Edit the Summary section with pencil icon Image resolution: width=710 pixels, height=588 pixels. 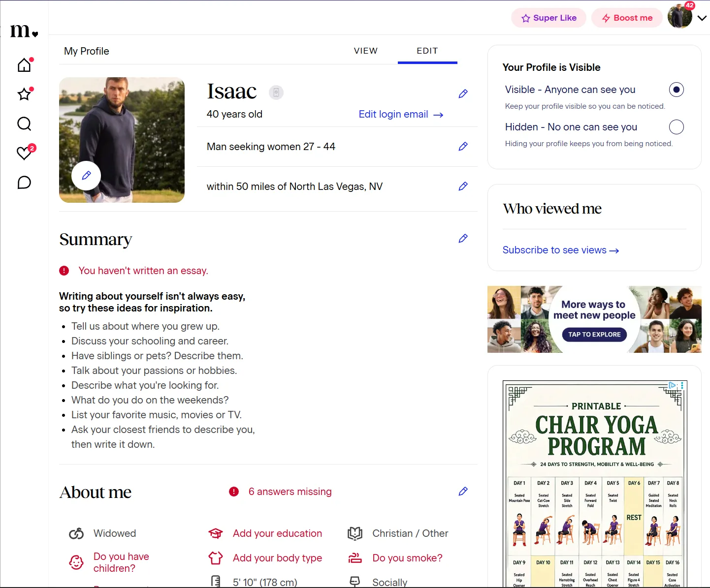(463, 238)
